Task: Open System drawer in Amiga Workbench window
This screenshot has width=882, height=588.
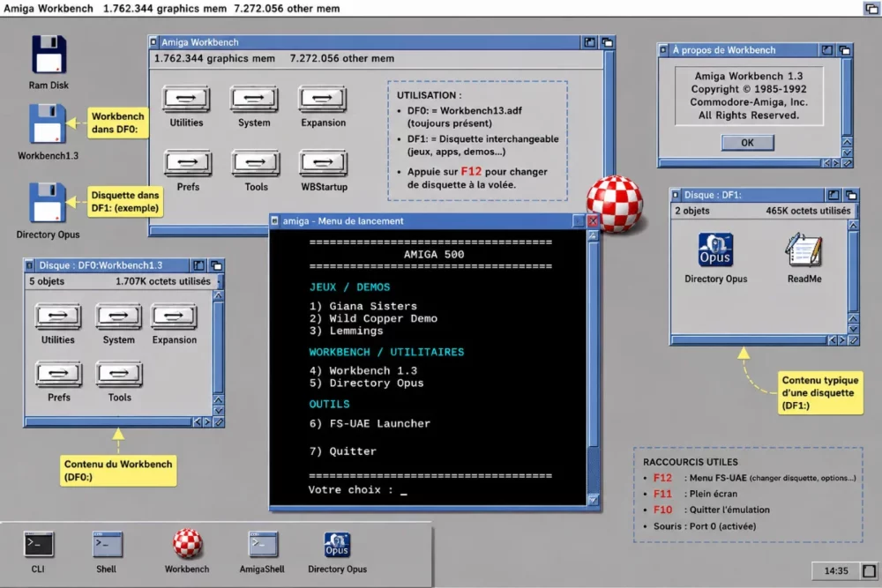Action: coord(254,99)
